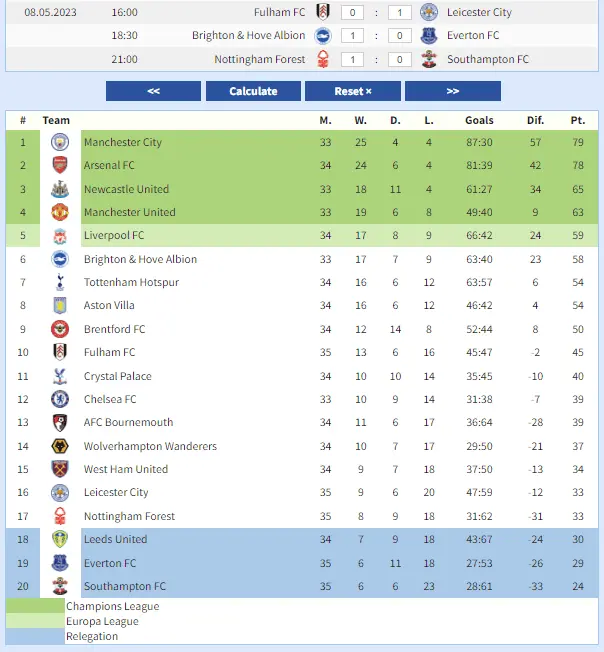
Task: Click Fulham FC home score input
Action: [352, 13]
